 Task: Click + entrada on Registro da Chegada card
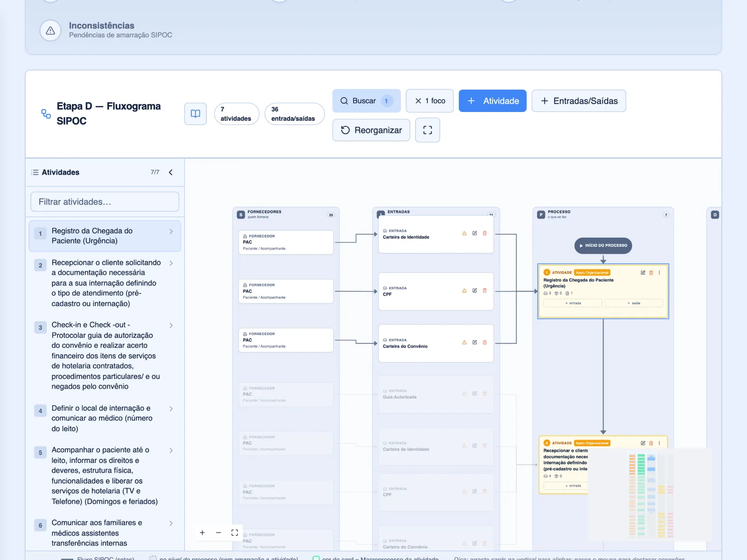573,303
